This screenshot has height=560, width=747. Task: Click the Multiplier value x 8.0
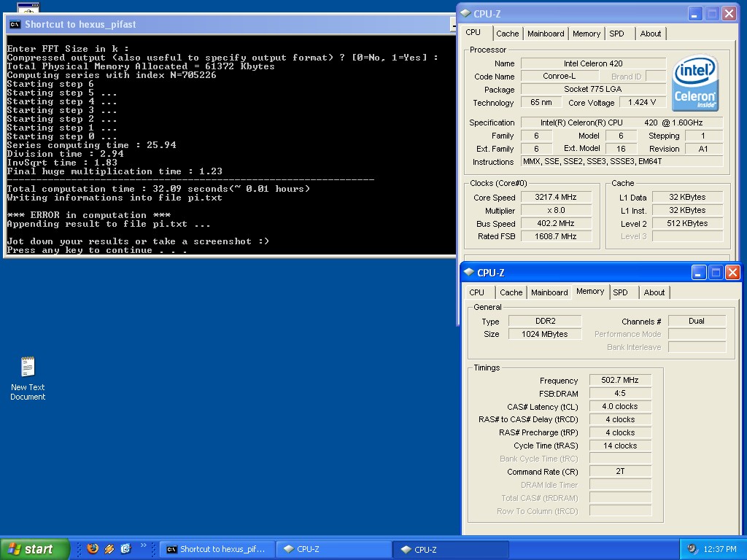click(556, 210)
